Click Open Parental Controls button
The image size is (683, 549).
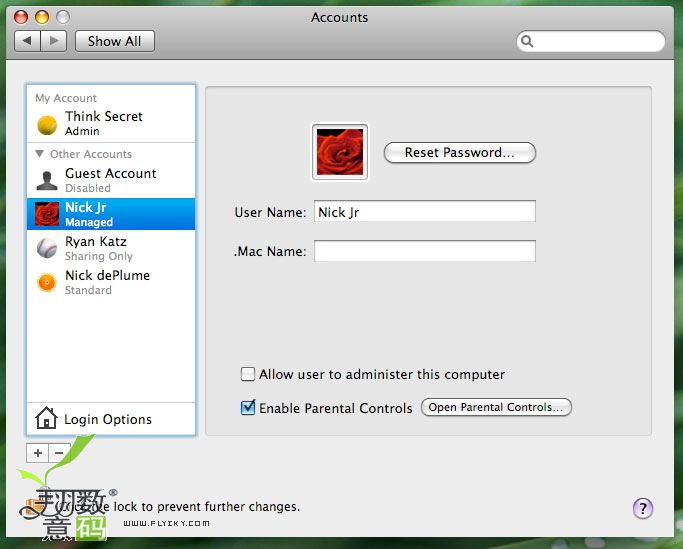click(496, 407)
